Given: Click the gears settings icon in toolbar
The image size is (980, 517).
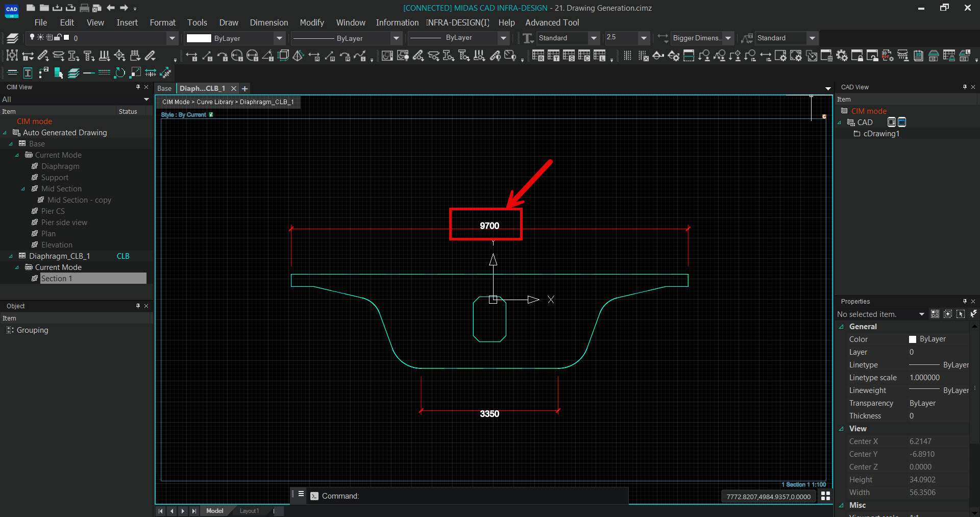Looking at the screenshot, I should click(841, 56).
